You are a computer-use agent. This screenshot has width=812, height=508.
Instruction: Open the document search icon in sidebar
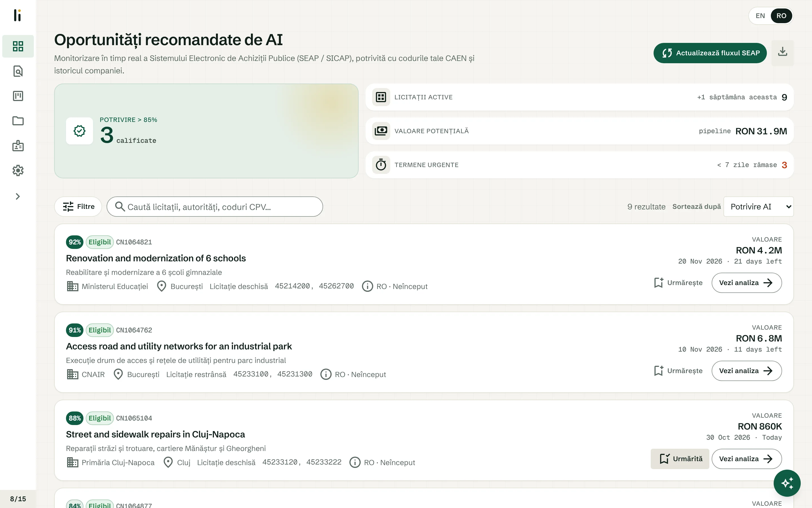(18, 71)
